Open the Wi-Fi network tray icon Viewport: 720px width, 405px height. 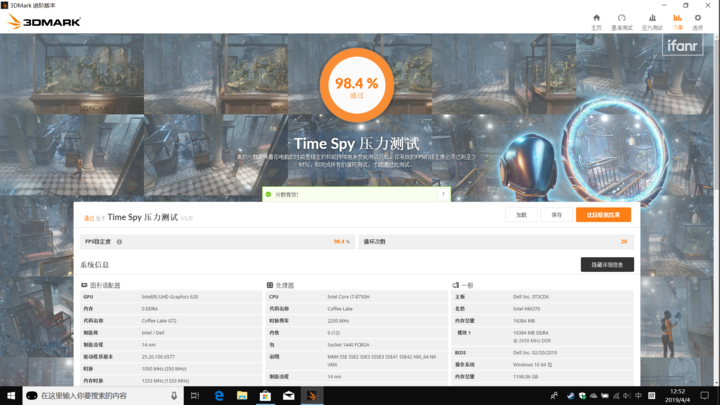coord(616,395)
